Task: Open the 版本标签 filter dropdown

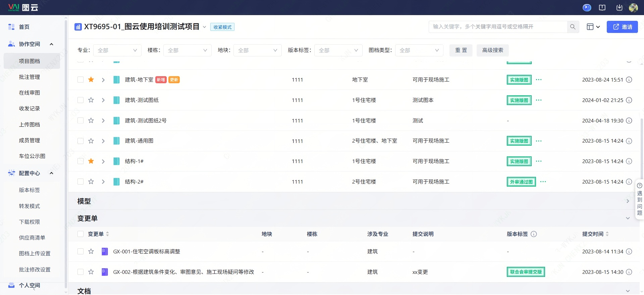Action: click(x=338, y=50)
